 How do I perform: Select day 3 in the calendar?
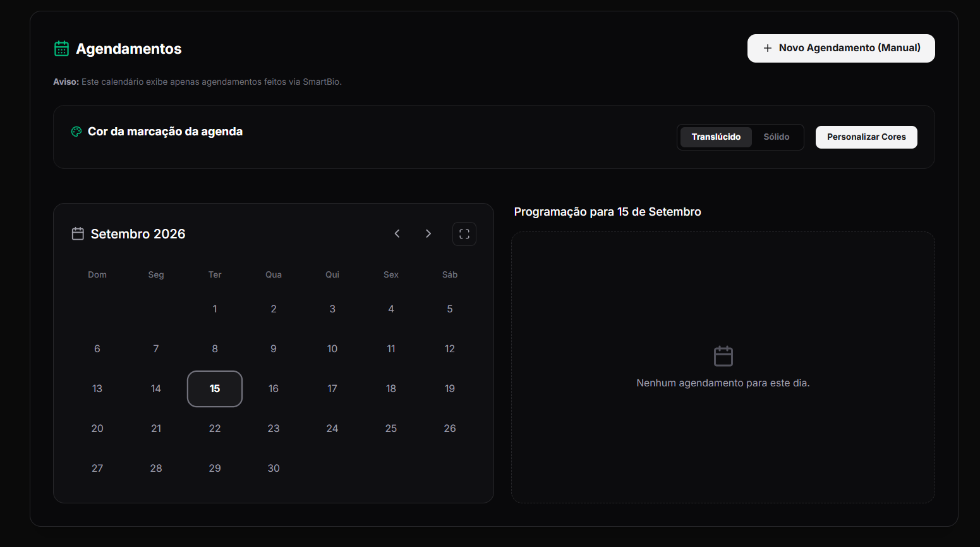point(332,309)
